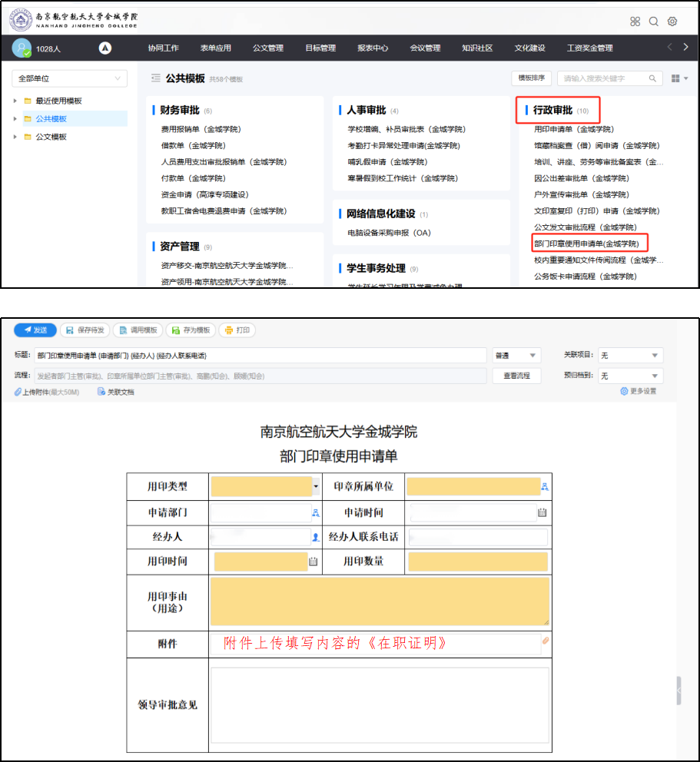Screen dimensions: 700x762
Task: Open the 工资奖金管理 menu
Action: click(589, 48)
